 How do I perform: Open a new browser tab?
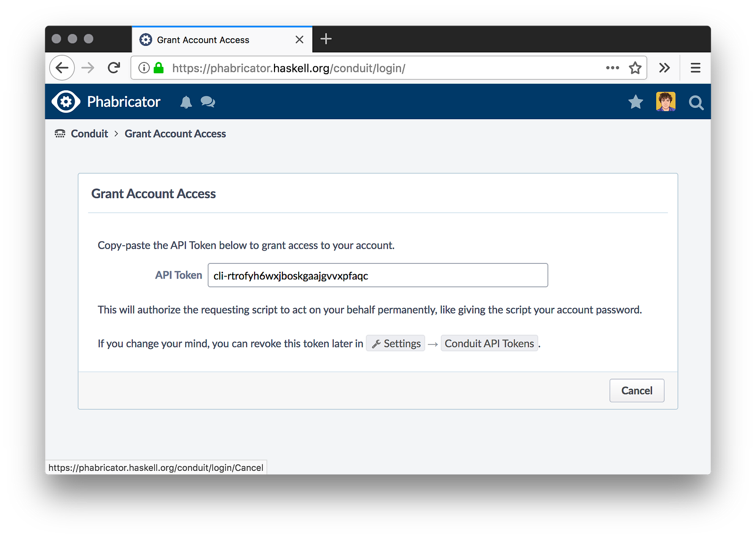tap(326, 39)
